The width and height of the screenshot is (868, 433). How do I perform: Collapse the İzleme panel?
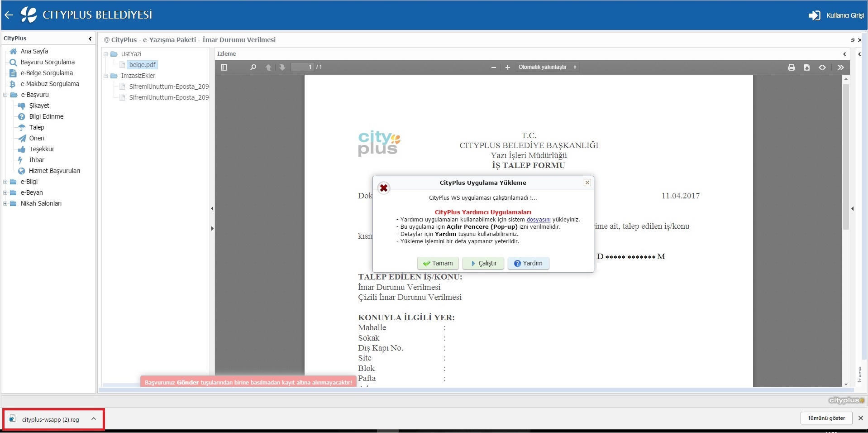[x=844, y=54]
